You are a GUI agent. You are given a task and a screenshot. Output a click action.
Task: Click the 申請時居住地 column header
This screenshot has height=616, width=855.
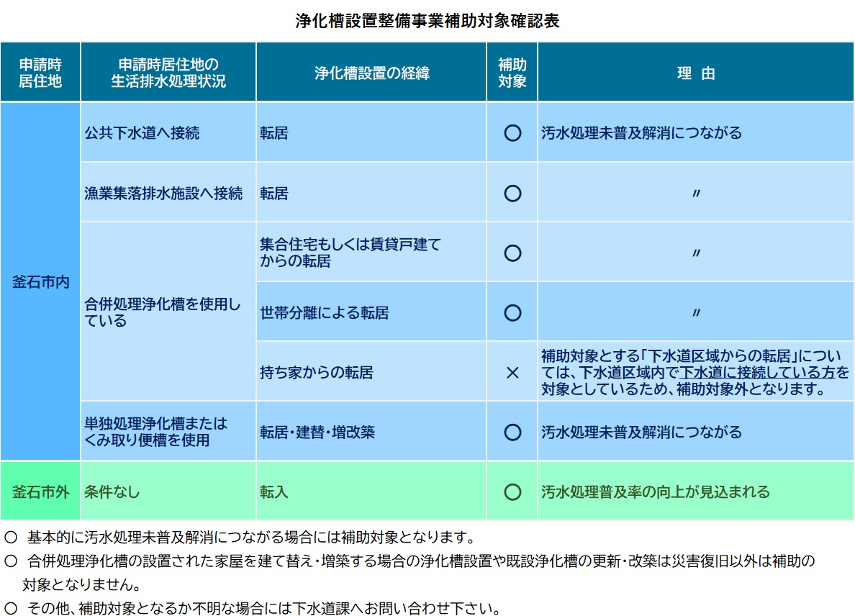(x=40, y=73)
